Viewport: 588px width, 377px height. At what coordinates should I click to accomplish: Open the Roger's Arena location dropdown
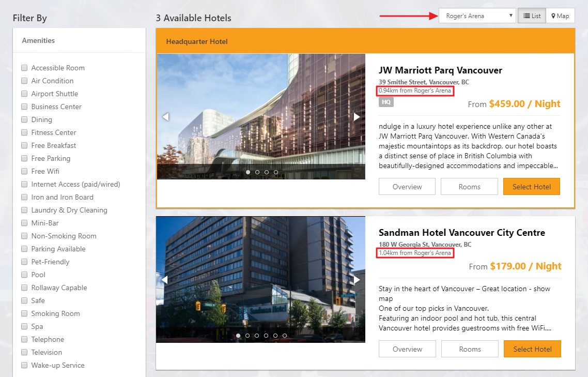(477, 16)
